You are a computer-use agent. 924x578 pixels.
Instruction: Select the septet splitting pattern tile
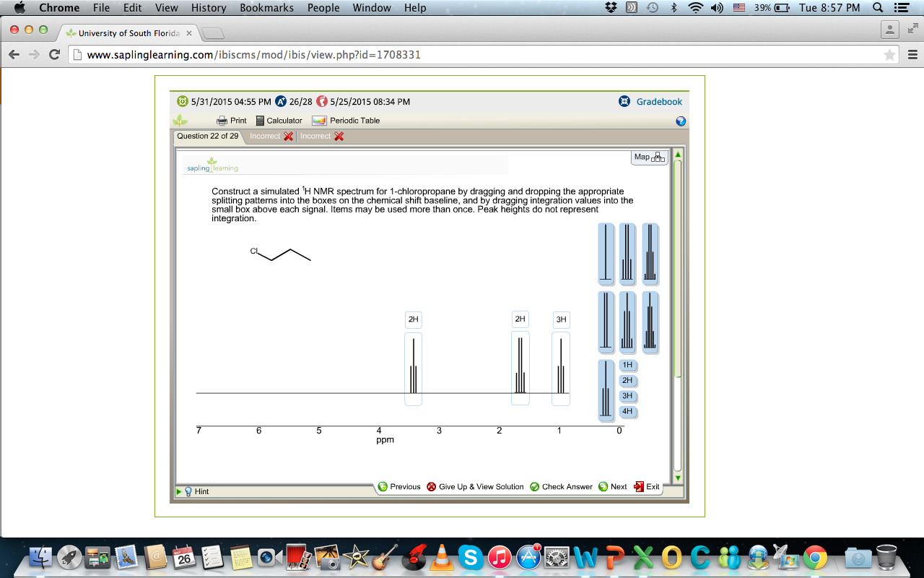pos(650,322)
